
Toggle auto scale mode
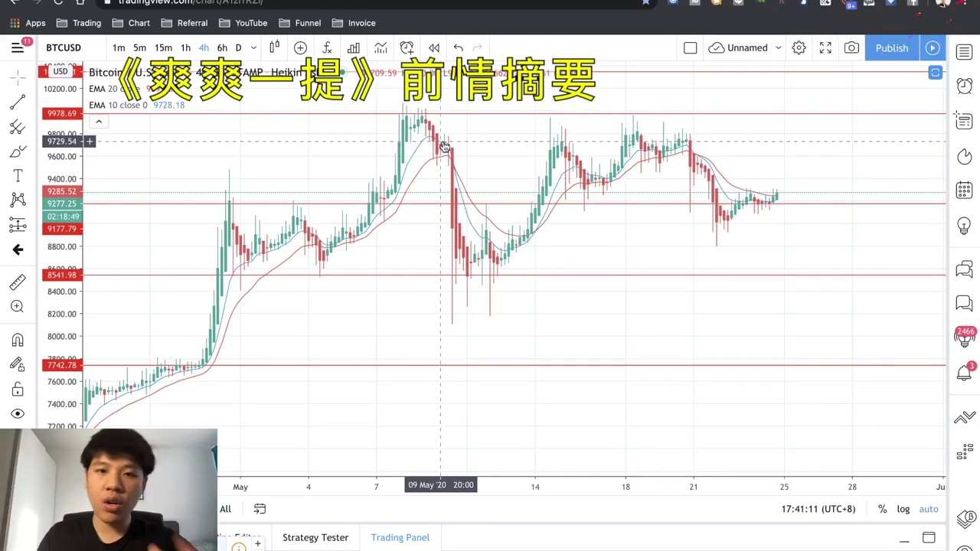coord(929,509)
